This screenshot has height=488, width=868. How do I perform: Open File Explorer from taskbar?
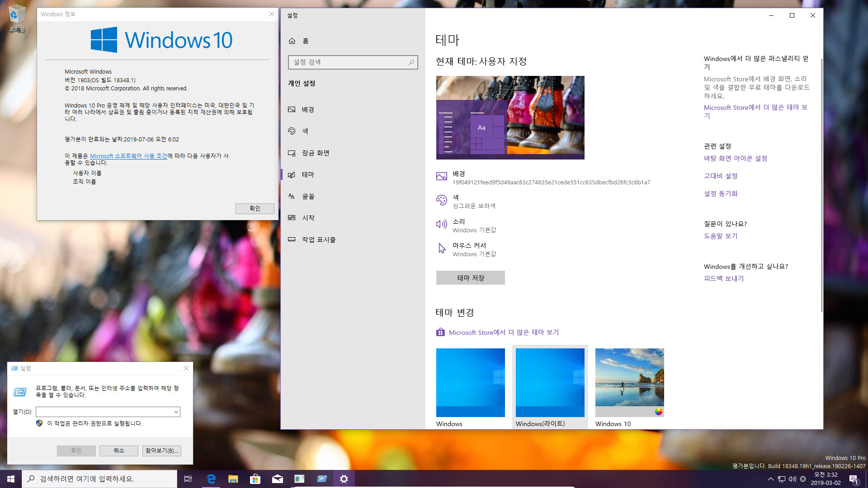(x=233, y=479)
